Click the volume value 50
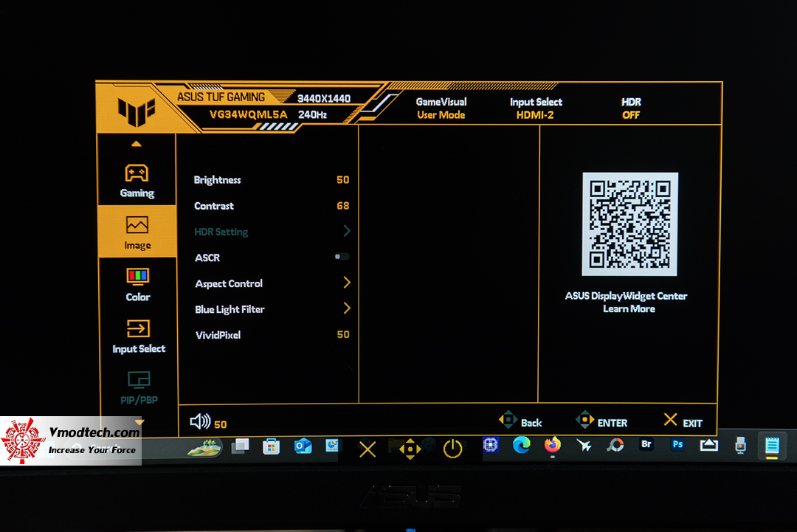Screen dimensions: 797x532 [x=220, y=424]
